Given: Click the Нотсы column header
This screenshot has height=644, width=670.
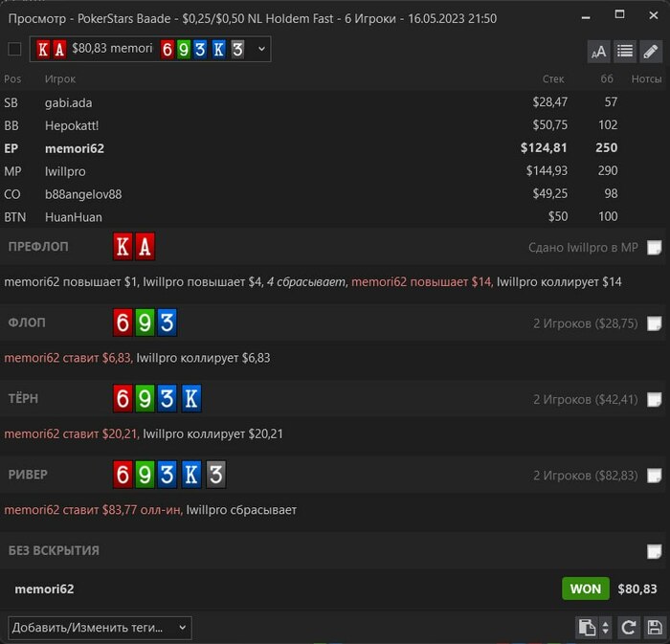Looking at the screenshot, I should click(646, 79).
